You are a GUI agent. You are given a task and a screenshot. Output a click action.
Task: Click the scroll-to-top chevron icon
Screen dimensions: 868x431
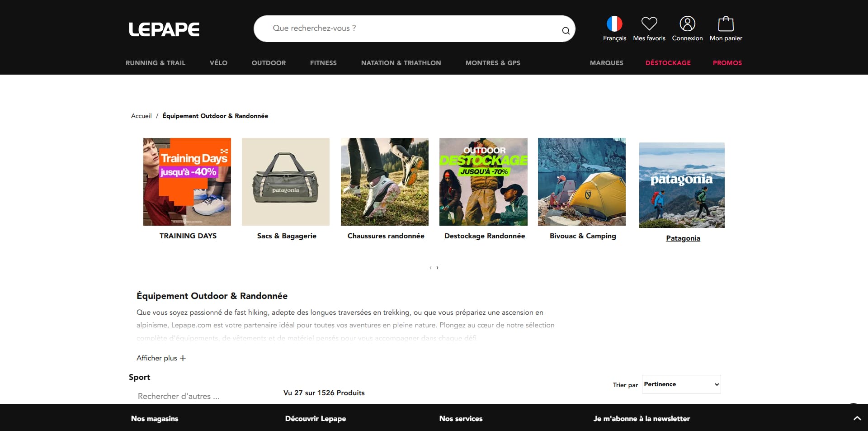point(857,418)
